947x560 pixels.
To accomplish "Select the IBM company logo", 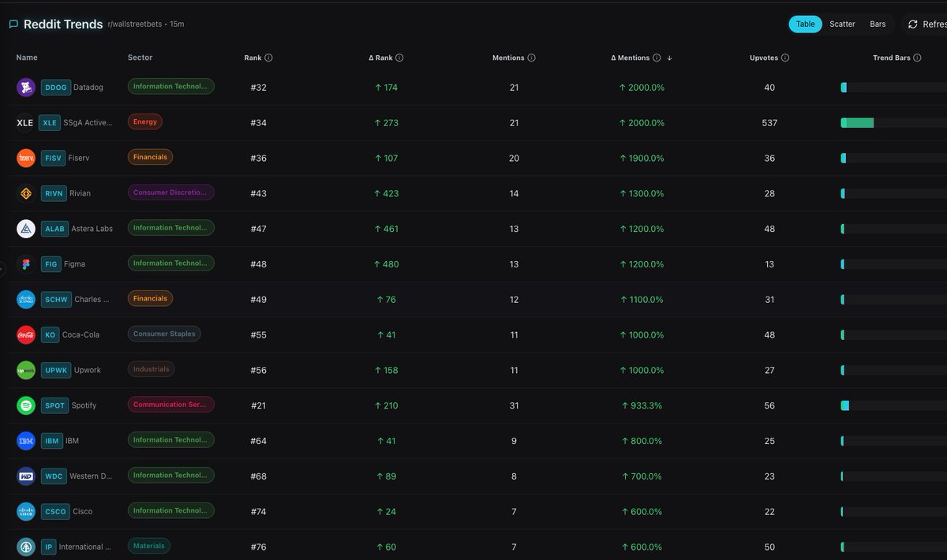I will coord(25,440).
